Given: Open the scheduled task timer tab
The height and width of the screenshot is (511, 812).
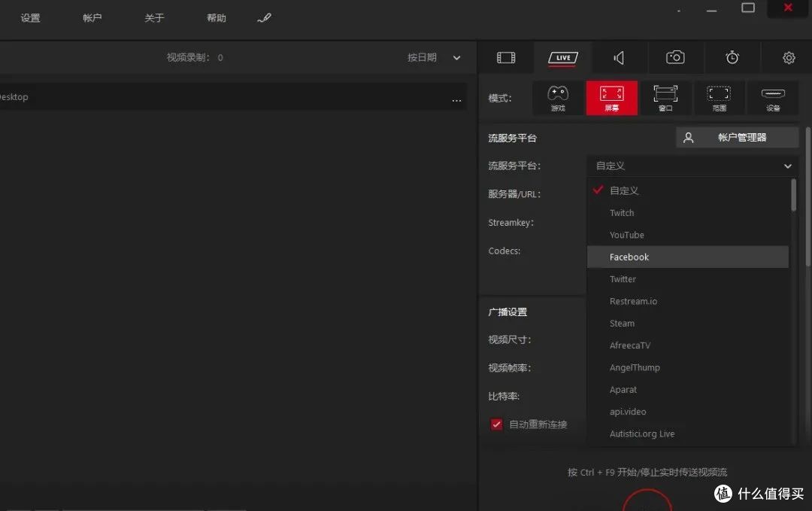Looking at the screenshot, I should pyautogui.click(x=732, y=57).
